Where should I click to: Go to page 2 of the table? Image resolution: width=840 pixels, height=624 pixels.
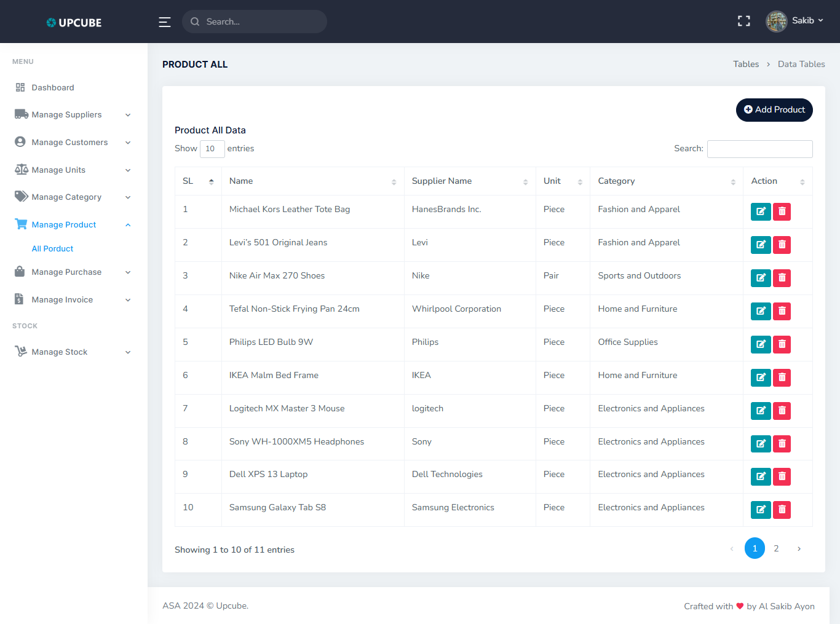click(776, 548)
